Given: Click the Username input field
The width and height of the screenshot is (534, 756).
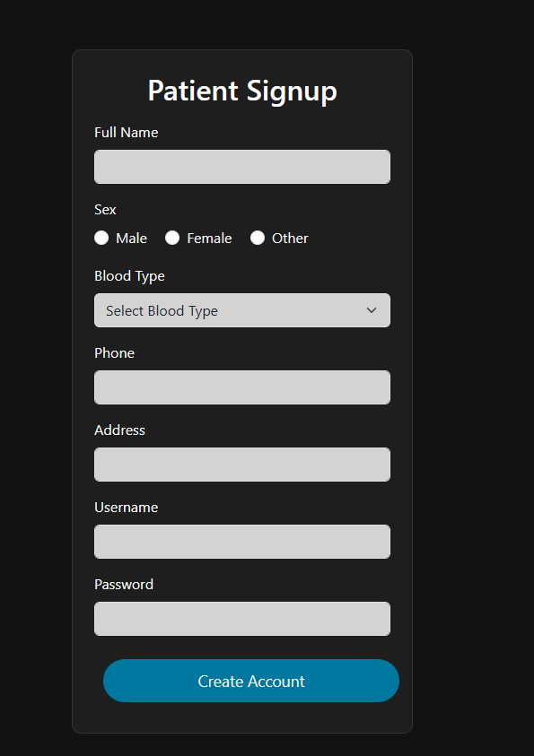Looking at the screenshot, I should pos(242,542).
